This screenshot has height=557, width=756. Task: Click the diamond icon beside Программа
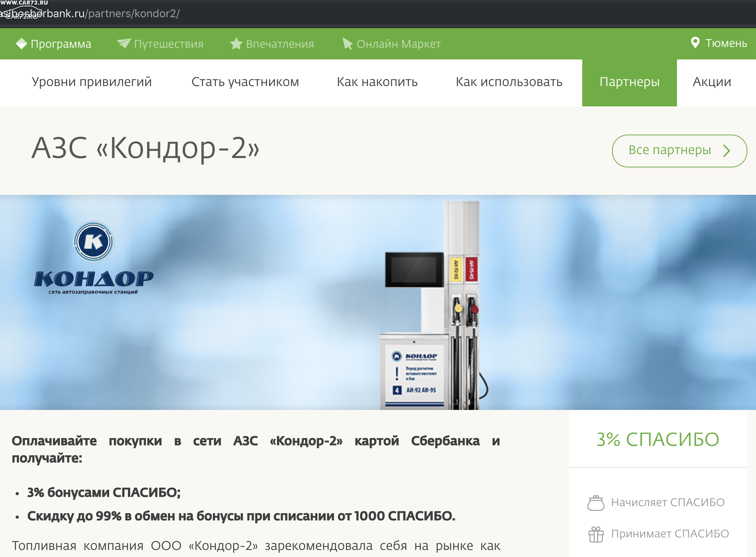[22, 43]
